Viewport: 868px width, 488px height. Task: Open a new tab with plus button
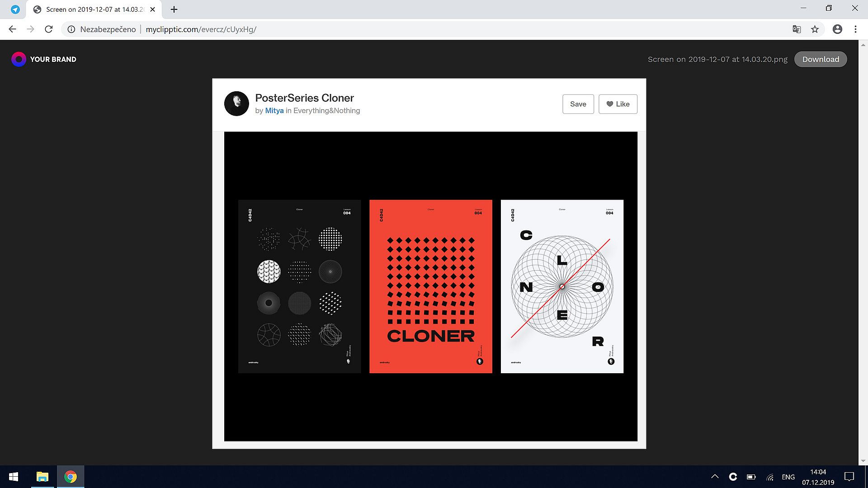pyautogui.click(x=174, y=9)
